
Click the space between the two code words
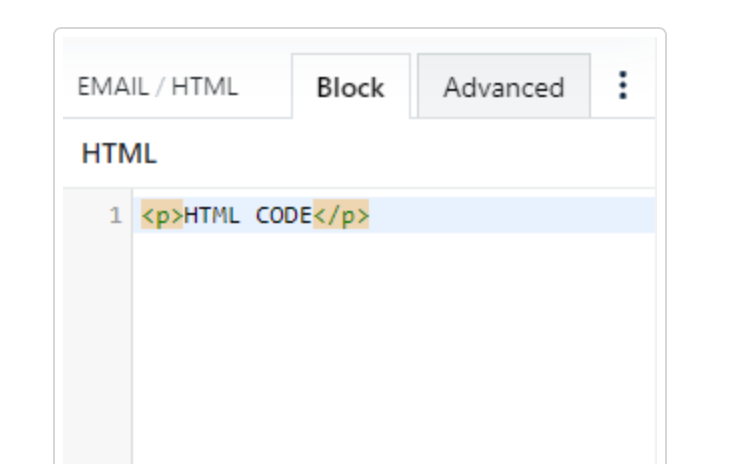[x=248, y=216]
